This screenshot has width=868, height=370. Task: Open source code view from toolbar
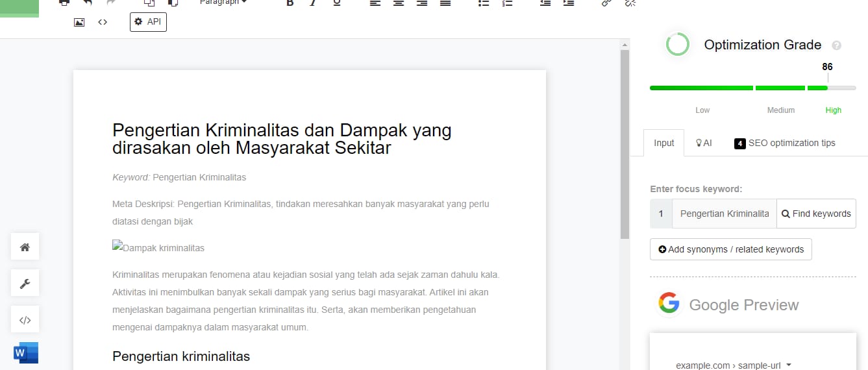[103, 22]
